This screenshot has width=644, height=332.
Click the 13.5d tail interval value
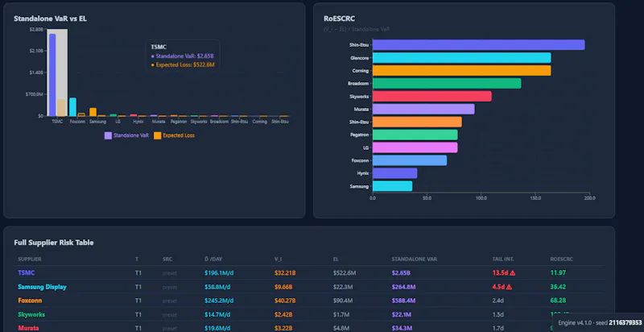pyautogui.click(x=500, y=273)
